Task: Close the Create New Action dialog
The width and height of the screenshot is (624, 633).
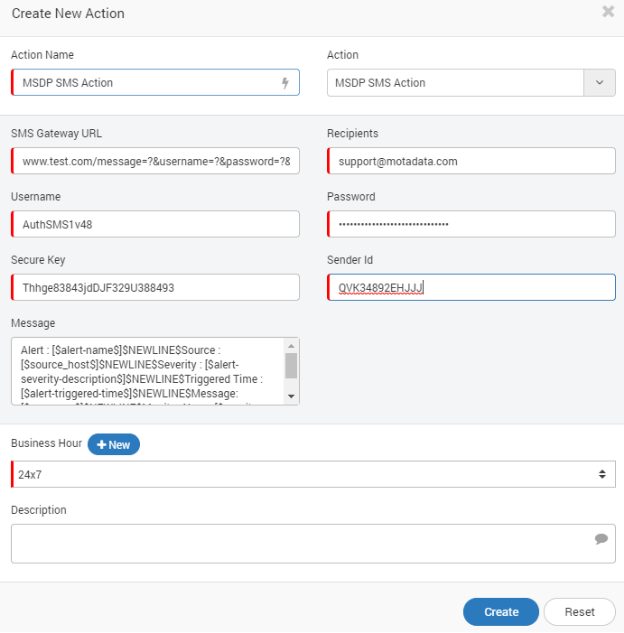Action: 608,11
